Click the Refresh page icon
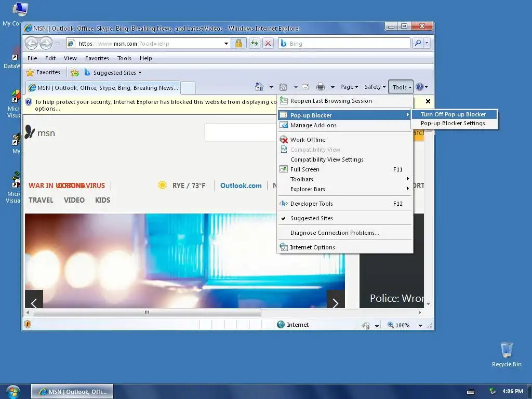 (254, 43)
